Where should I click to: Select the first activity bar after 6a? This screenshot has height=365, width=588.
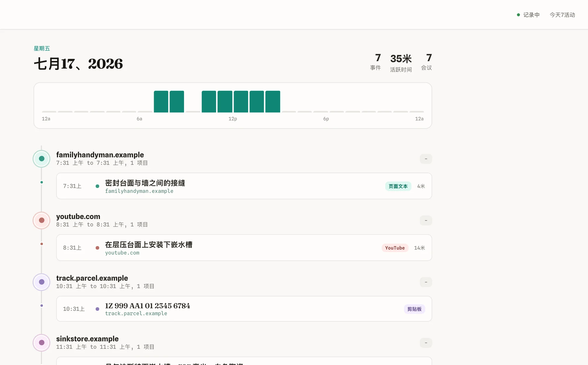point(161,102)
